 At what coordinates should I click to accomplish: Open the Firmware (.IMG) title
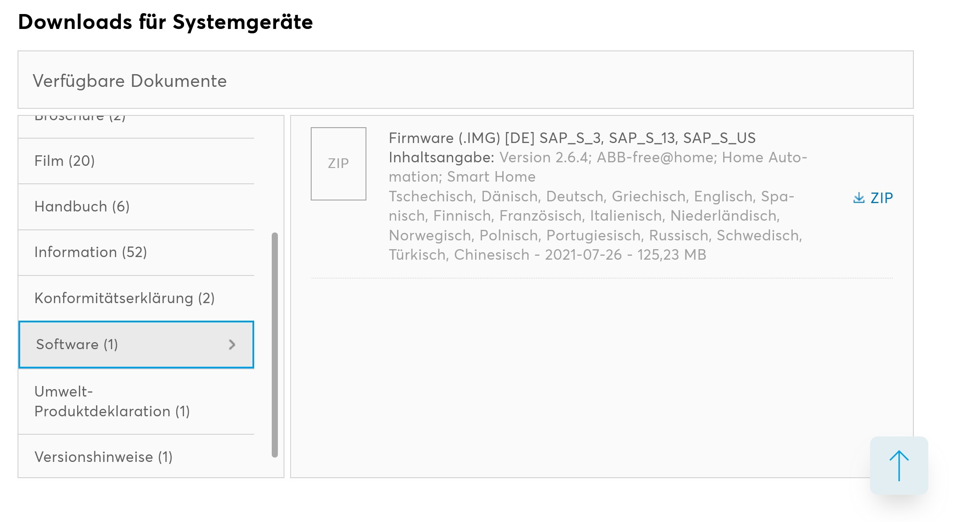pyautogui.click(x=572, y=138)
